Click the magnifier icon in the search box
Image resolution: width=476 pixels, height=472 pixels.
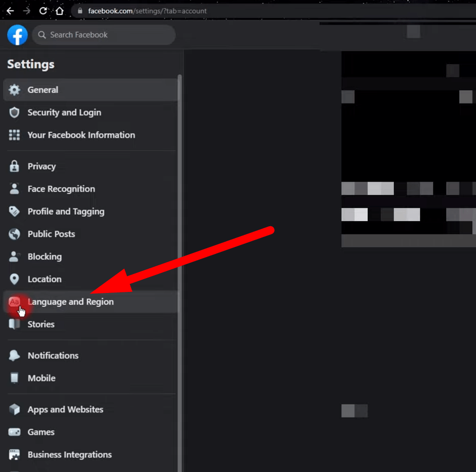[x=42, y=35]
